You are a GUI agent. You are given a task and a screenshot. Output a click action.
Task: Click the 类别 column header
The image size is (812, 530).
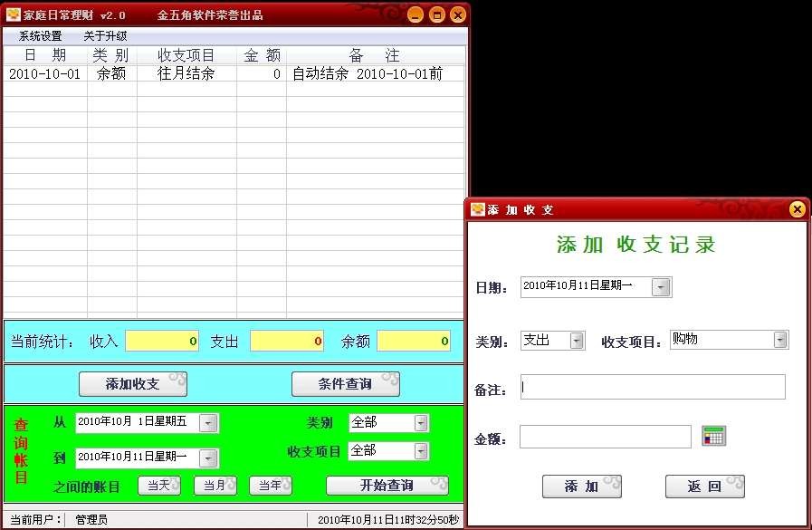point(112,55)
